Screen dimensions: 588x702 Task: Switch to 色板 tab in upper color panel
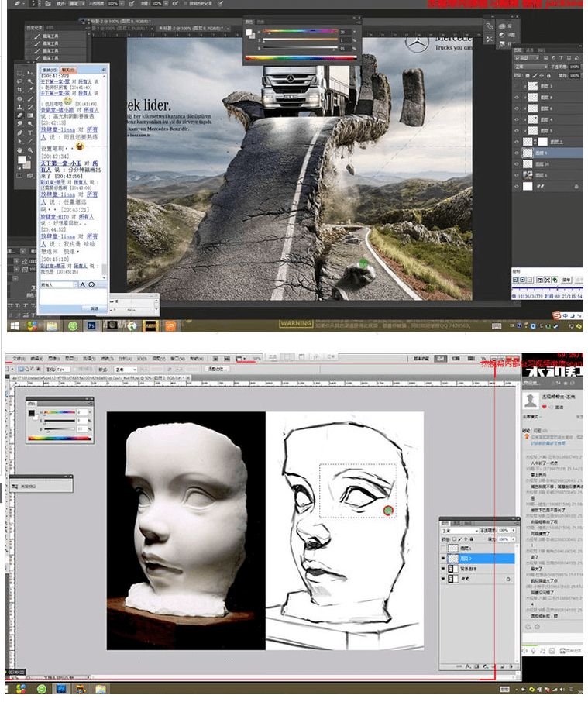pyautogui.click(x=260, y=22)
